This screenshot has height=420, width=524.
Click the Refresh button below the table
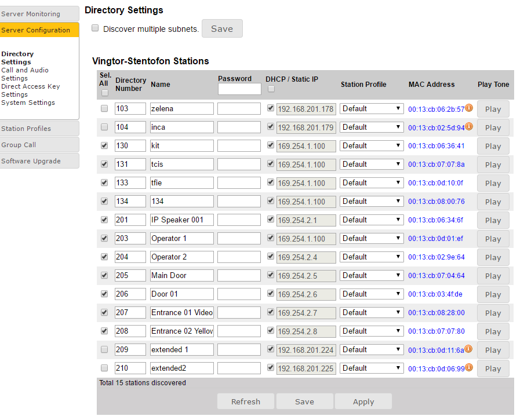(x=245, y=401)
